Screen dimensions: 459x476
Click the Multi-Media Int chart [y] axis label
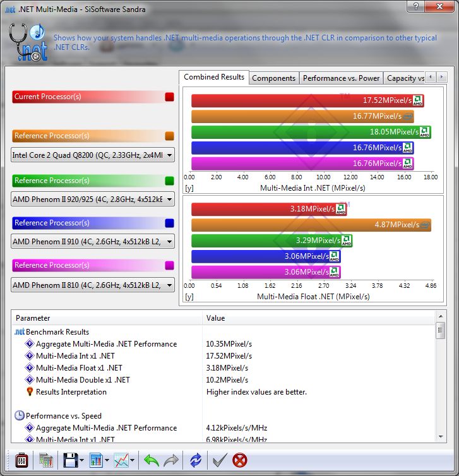189,188
